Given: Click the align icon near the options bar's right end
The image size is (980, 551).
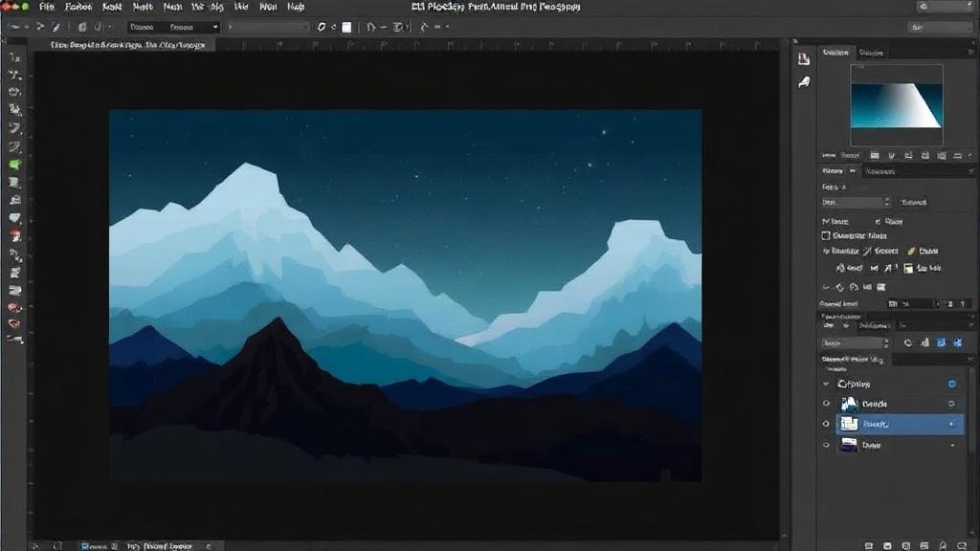Looking at the screenshot, I should point(398,27).
